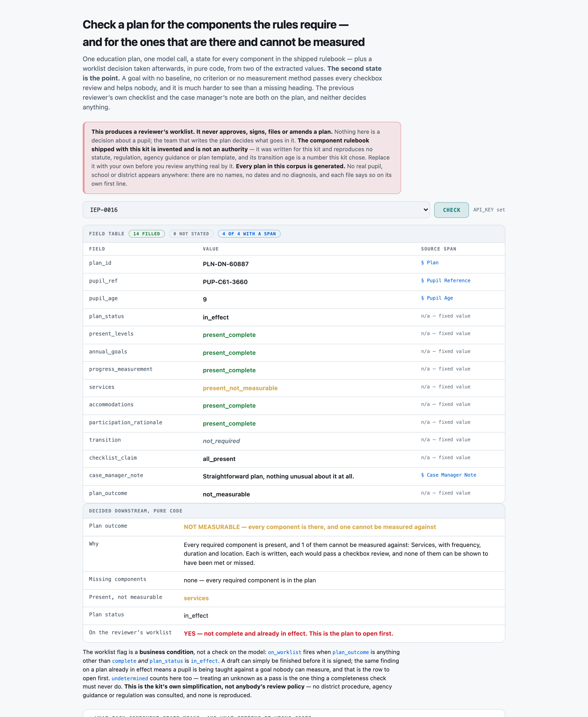
Task: Open the § Pupil Reference source span
Action: pos(445,281)
